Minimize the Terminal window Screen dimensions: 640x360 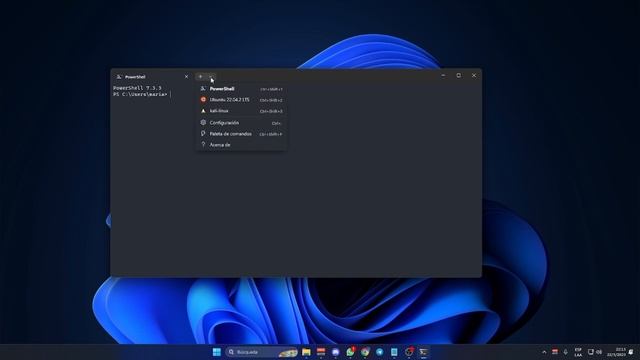443,76
